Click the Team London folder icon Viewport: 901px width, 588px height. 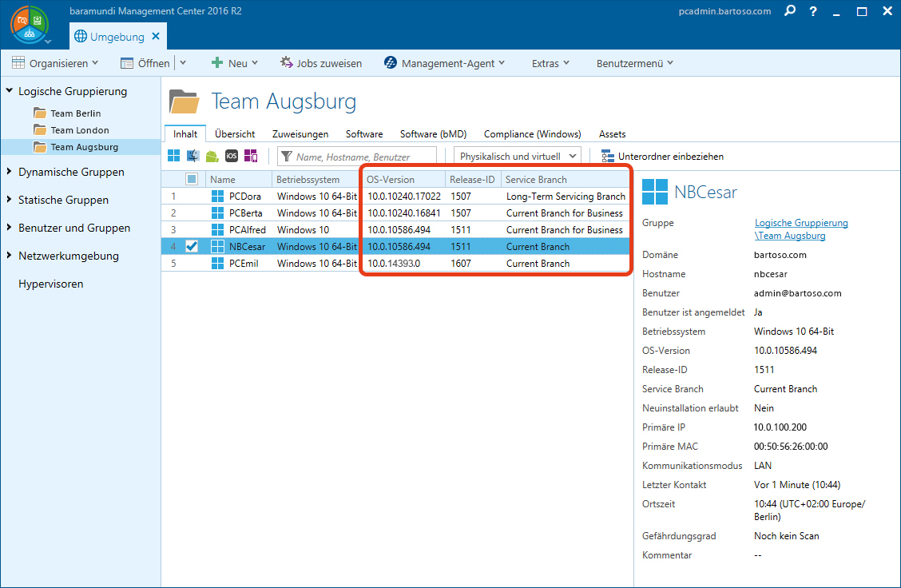click(40, 129)
